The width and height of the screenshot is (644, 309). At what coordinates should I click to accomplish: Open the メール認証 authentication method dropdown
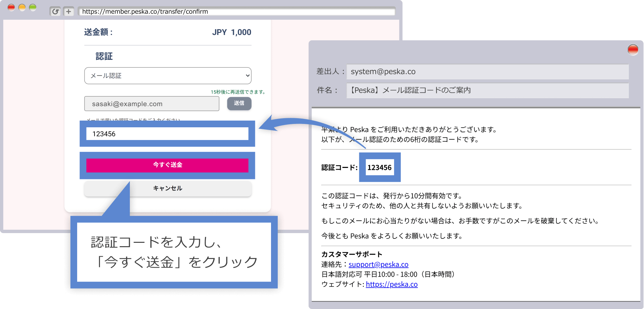tap(168, 76)
